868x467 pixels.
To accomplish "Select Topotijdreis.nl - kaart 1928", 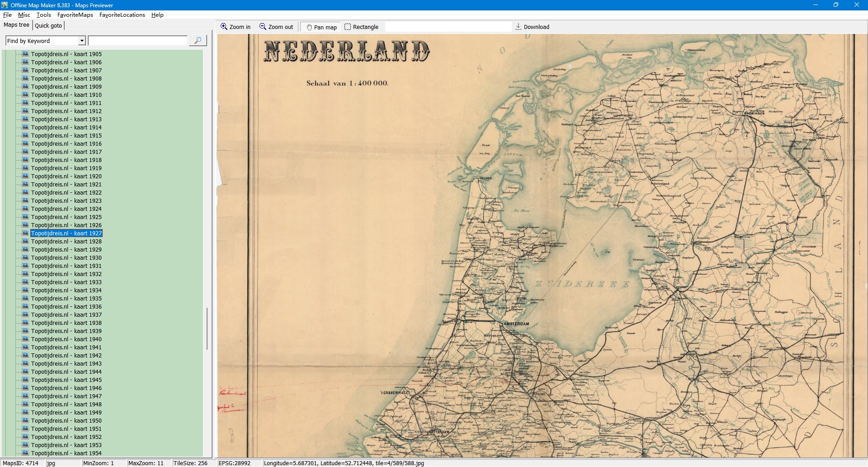I will [66, 242].
